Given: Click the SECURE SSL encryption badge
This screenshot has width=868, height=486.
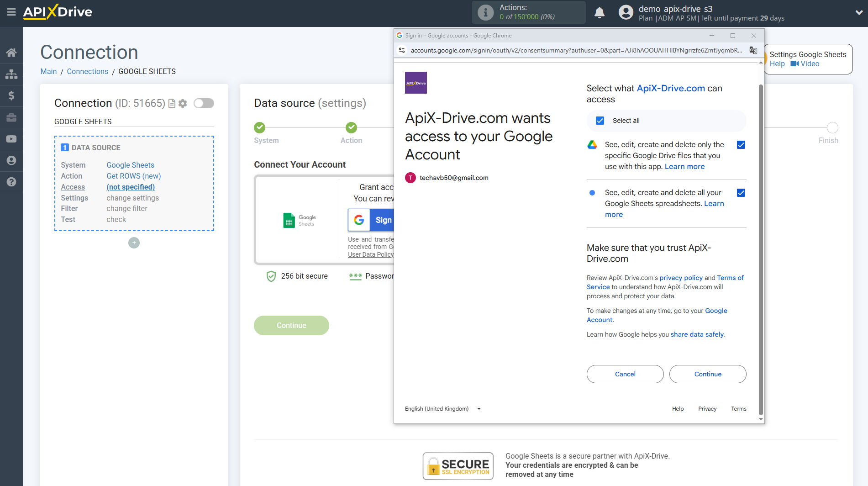Looking at the screenshot, I should tap(458, 466).
